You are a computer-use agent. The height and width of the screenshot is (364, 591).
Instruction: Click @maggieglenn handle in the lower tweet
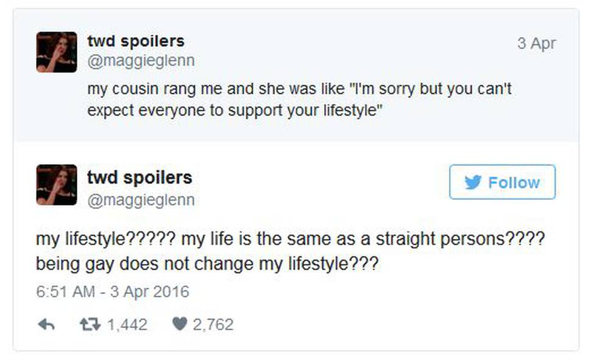[141, 200]
